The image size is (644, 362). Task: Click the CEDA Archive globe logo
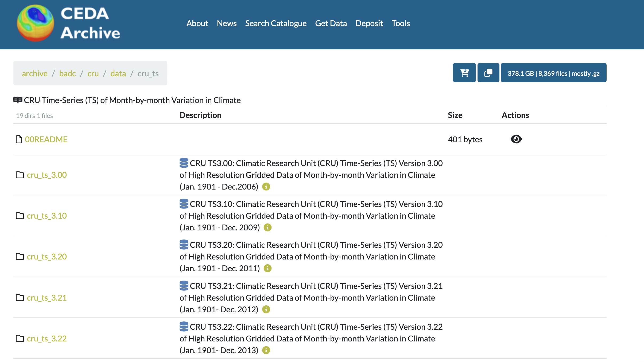35,23
